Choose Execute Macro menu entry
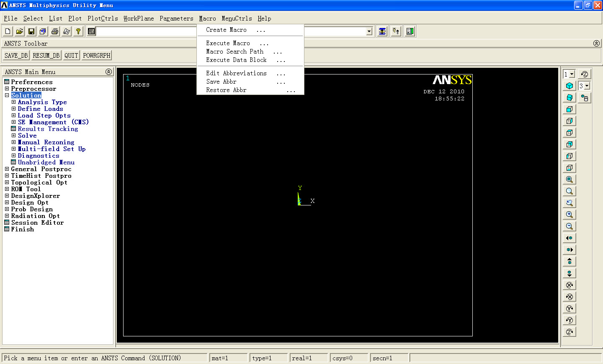Viewport: 603px width, 364px height. pos(250,43)
